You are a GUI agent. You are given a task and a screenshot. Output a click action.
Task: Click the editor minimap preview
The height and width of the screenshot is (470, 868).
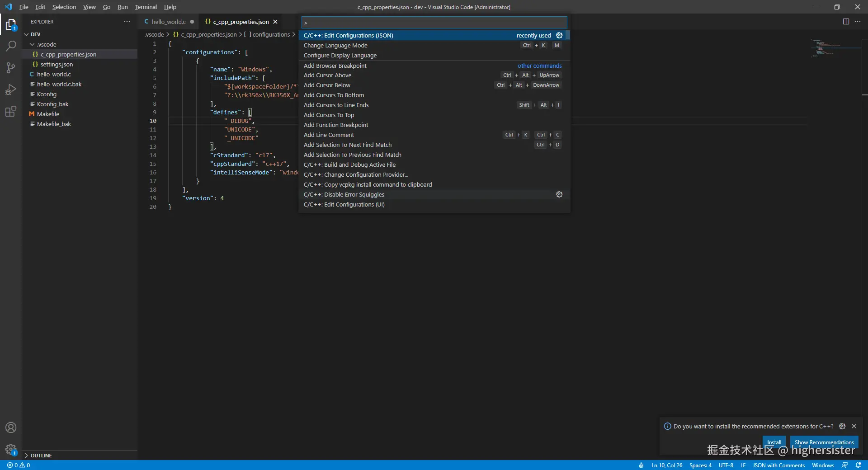(835, 48)
